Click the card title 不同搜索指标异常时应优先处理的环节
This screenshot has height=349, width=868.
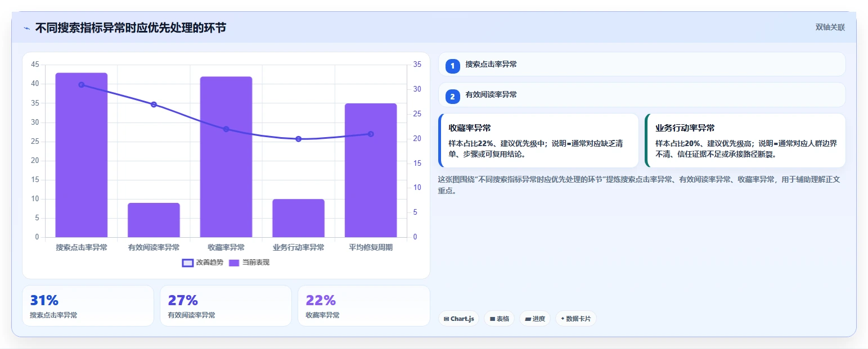coord(131,28)
